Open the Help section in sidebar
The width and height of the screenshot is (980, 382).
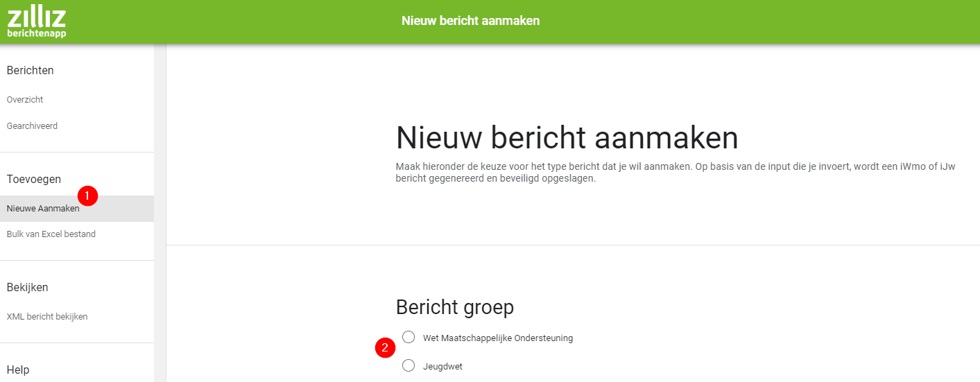tap(18, 370)
